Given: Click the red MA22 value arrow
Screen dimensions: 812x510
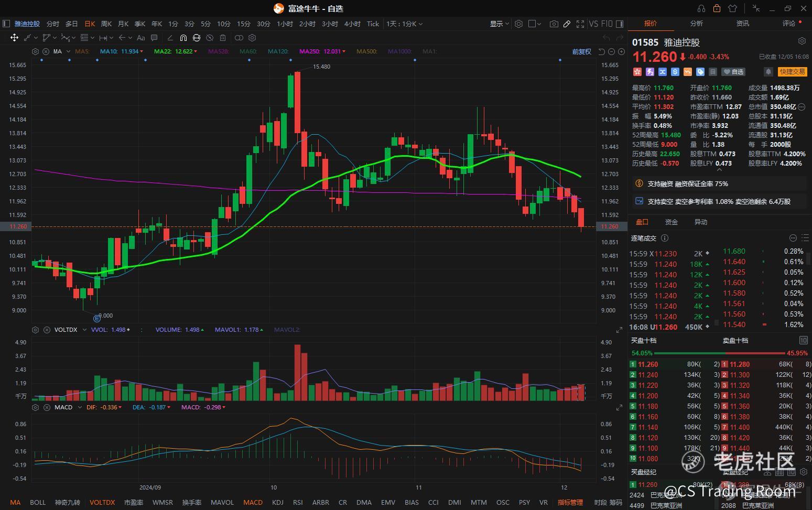Looking at the screenshot, I should (x=196, y=51).
